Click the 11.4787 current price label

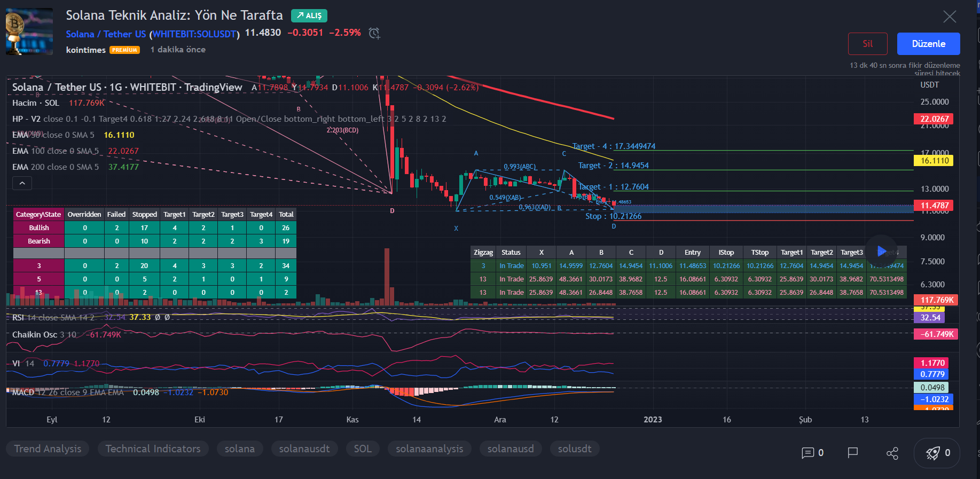pyautogui.click(x=934, y=206)
